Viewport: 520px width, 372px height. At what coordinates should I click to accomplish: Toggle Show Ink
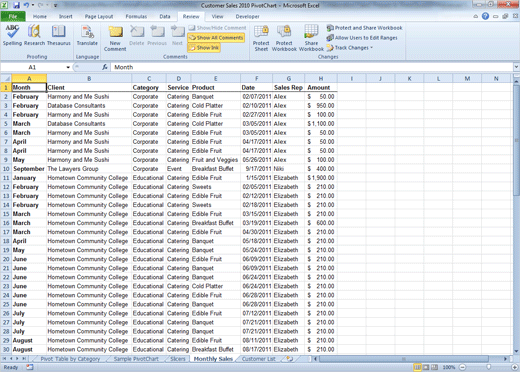[204, 48]
